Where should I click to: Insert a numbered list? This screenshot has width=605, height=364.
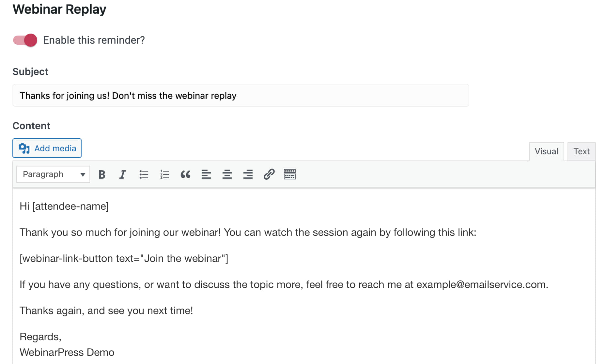(164, 174)
